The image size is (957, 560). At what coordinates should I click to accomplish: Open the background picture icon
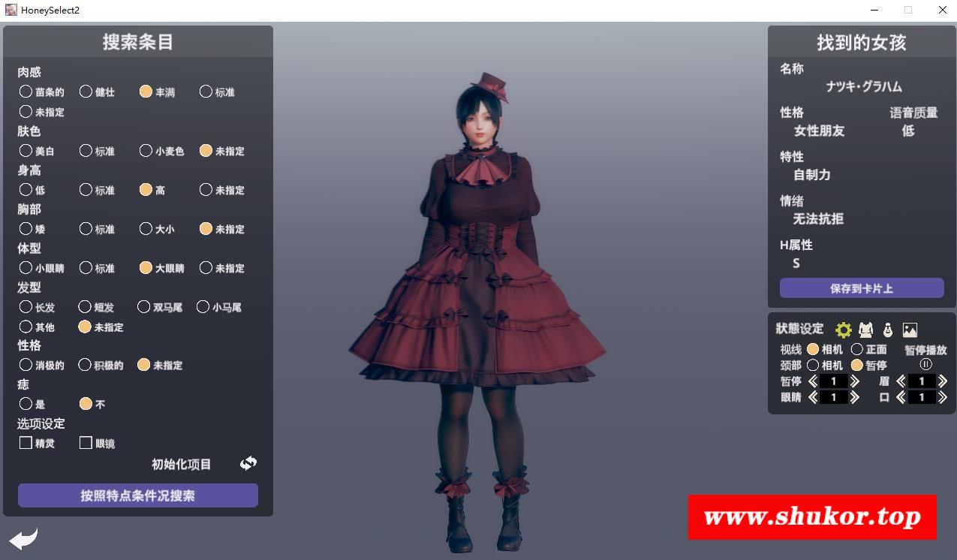(x=910, y=330)
